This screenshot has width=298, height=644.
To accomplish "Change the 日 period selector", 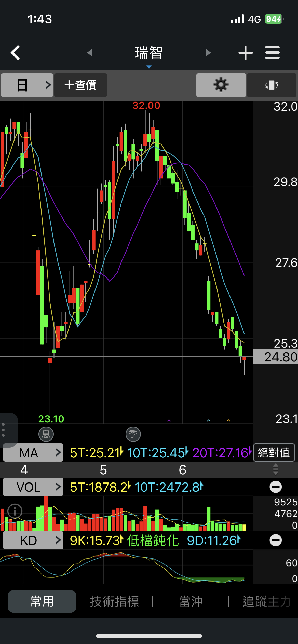I will (27, 85).
